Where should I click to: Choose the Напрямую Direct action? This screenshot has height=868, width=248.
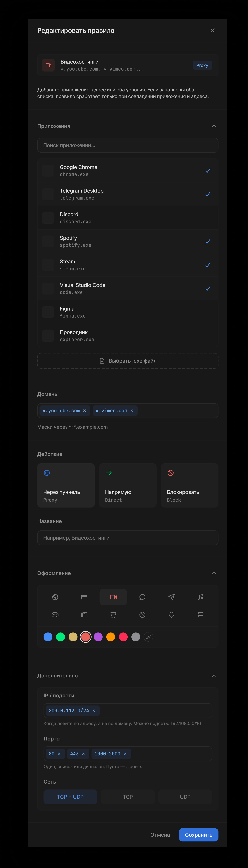128,485
